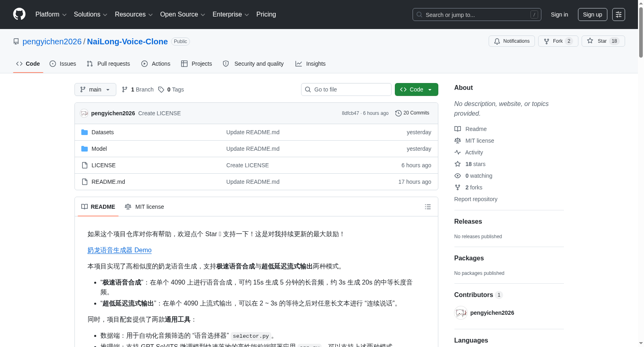The width and height of the screenshot is (644, 347).
Task: Click the Datasets folder icon
Action: [x=85, y=132]
